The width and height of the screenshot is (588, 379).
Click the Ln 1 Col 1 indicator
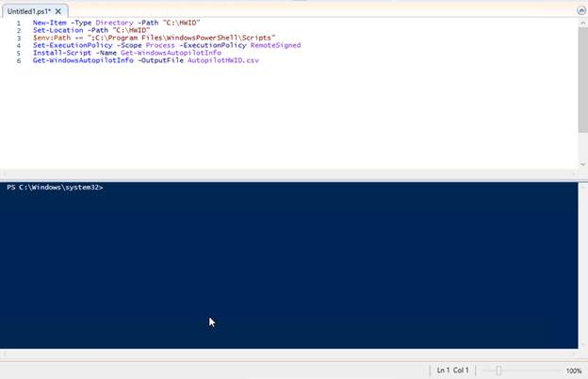tap(453, 371)
